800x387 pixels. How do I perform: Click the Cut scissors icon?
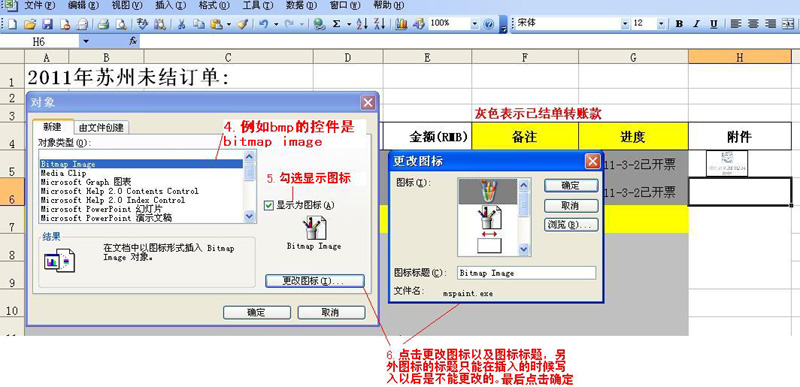181,24
